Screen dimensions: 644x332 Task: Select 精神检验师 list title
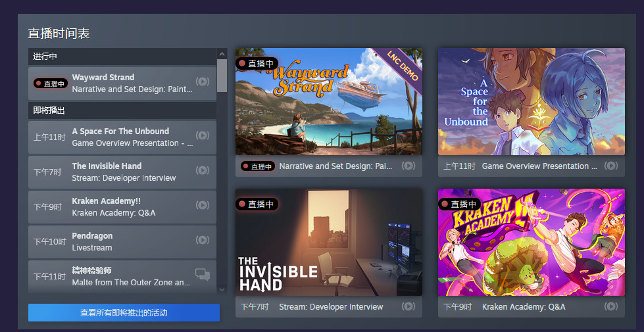91,271
